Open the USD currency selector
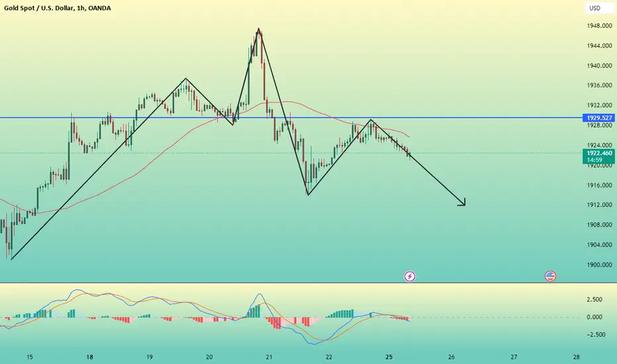 (x=599, y=8)
